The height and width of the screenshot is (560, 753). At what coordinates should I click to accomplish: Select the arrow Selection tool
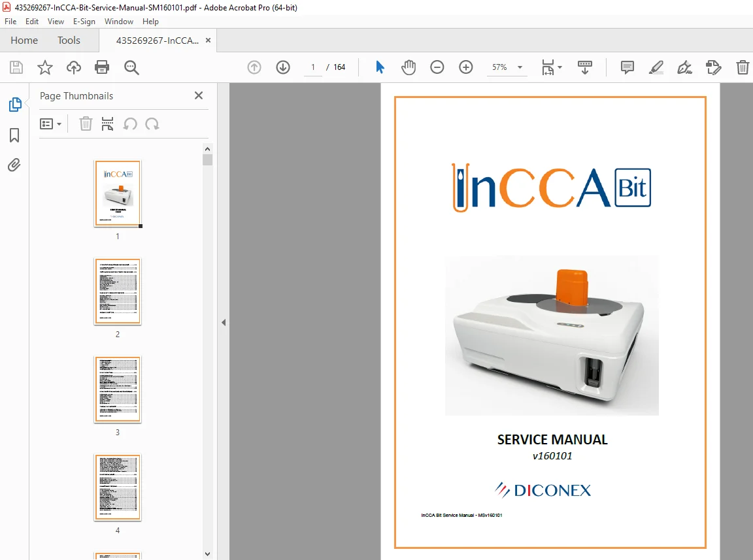click(380, 67)
